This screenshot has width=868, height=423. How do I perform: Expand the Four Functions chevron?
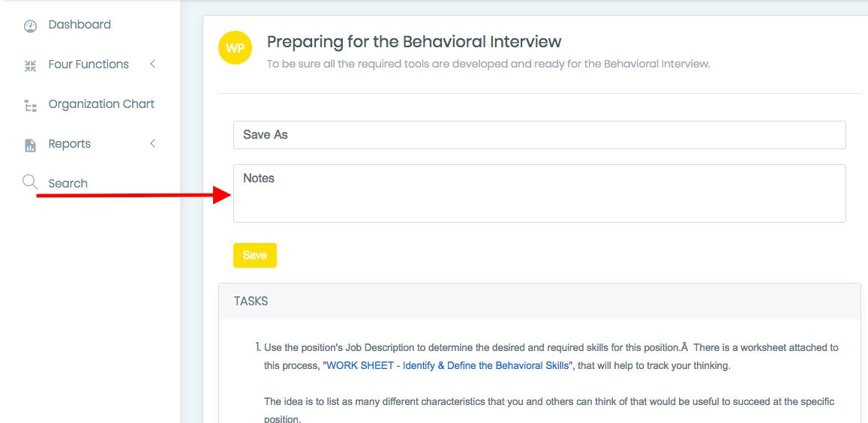[x=153, y=64]
